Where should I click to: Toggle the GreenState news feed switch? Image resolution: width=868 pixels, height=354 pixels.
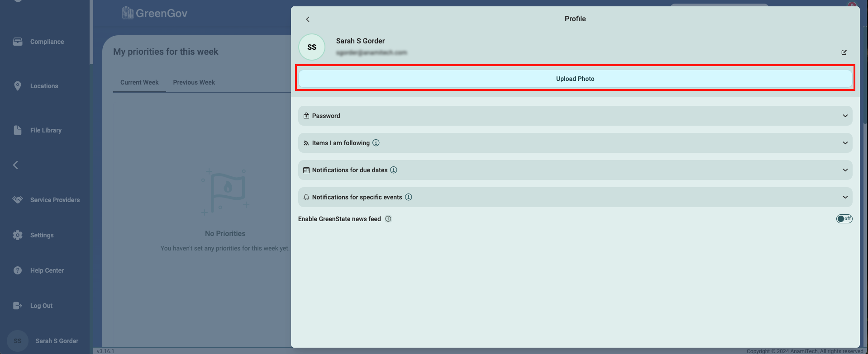pyautogui.click(x=844, y=219)
